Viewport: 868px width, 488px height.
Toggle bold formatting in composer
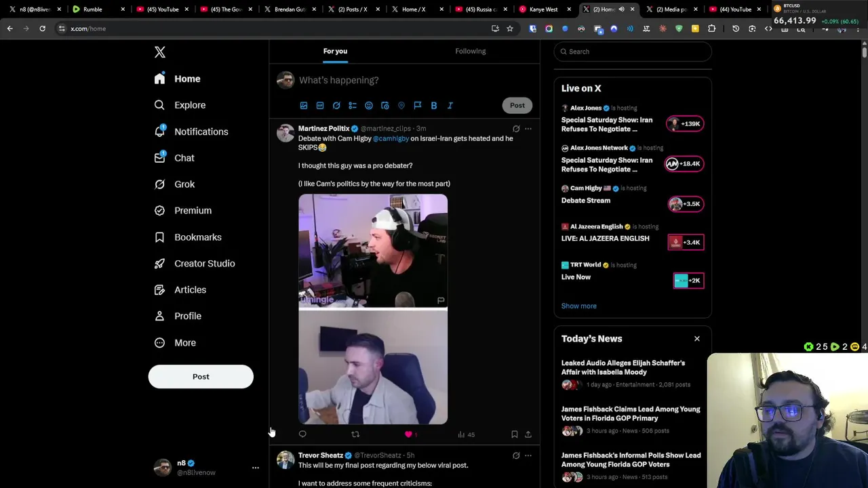(434, 106)
